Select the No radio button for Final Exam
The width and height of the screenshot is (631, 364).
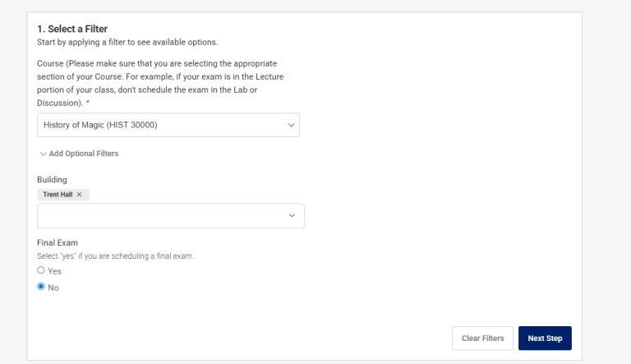[41, 287]
